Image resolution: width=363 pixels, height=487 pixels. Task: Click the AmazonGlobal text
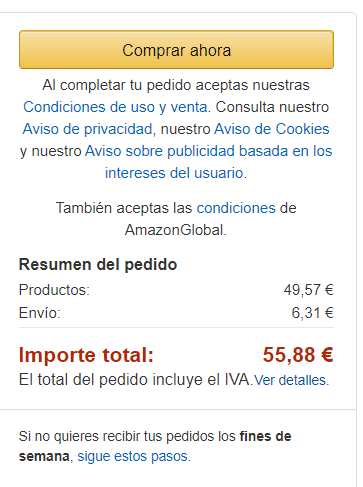175,230
